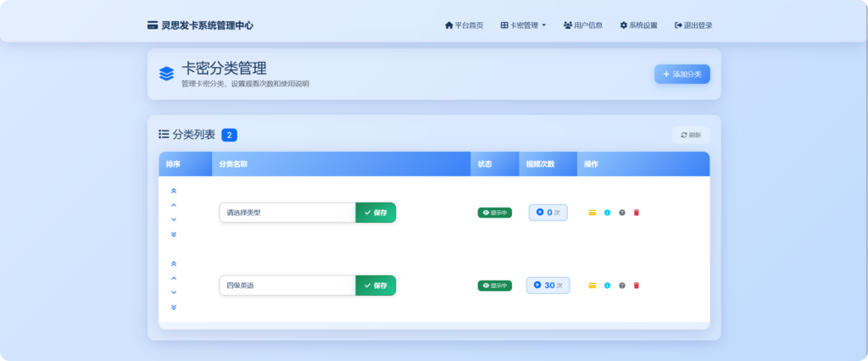
Task: Go to 平台首页 in navigation
Action: point(464,25)
